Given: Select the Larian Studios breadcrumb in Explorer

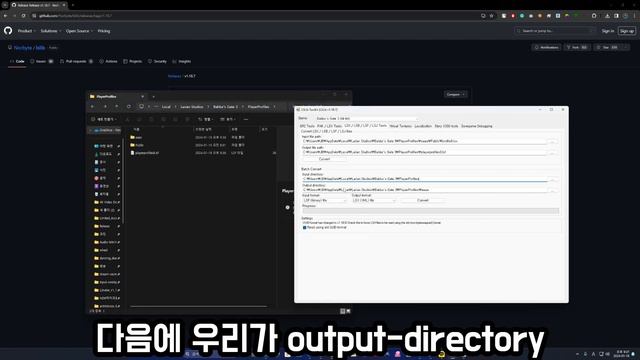Looking at the screenshot, I should pos(191,107).
